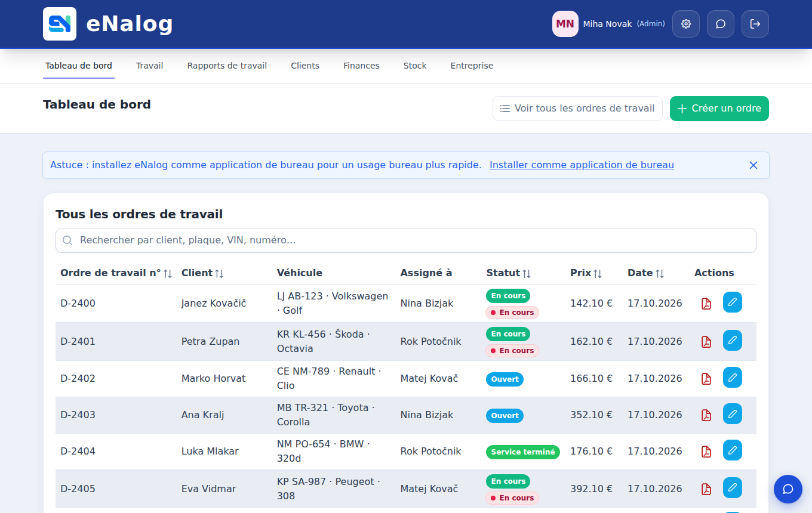Click the 392.10 € price cell

591,489
